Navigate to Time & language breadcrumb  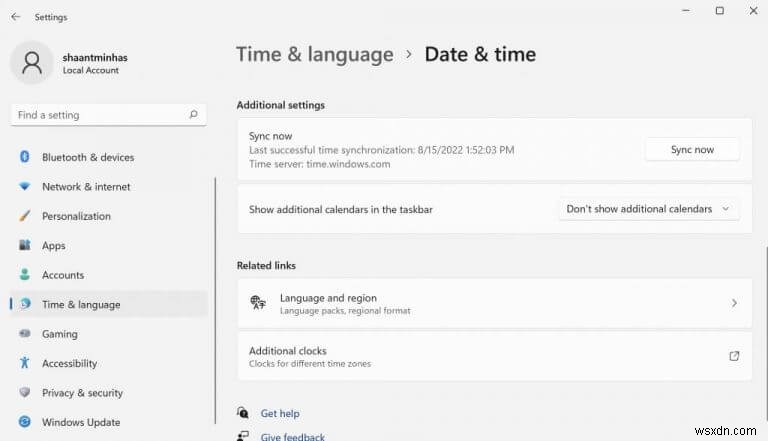(314, 55)
